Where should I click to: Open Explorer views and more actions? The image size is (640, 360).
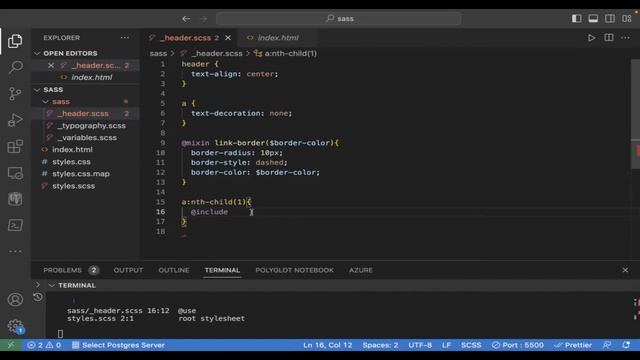124,38
